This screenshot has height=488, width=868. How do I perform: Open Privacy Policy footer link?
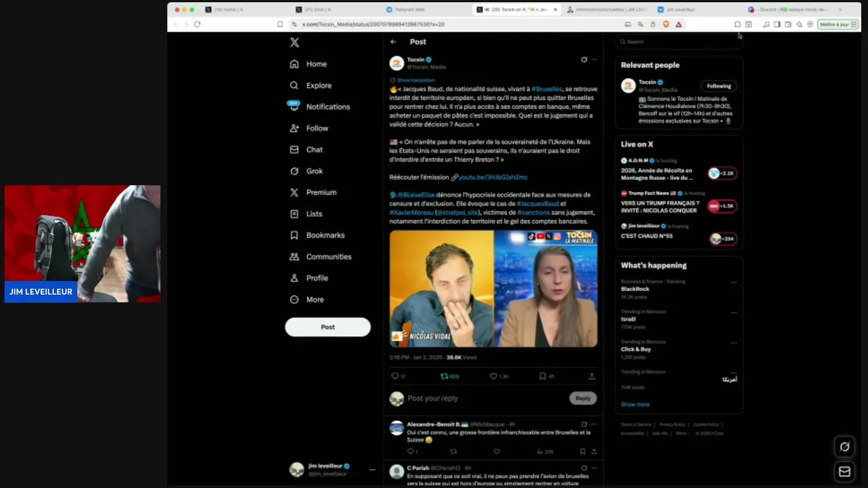tap(673, 424)
